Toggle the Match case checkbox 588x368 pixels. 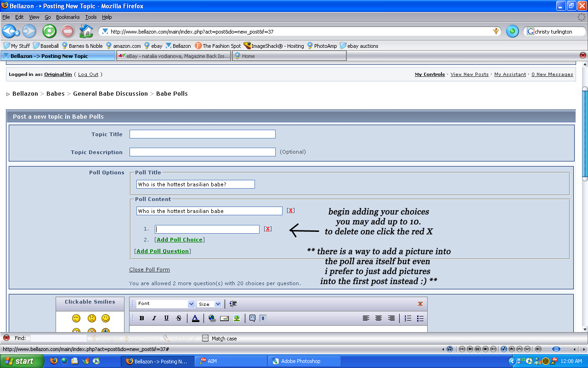(205, 338)
